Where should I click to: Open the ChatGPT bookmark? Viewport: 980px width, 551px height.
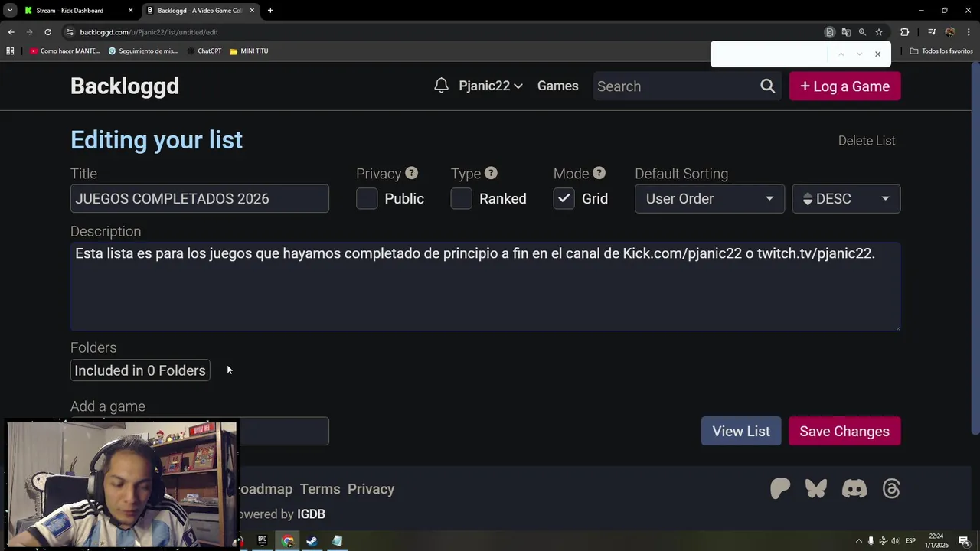[204, 51]
